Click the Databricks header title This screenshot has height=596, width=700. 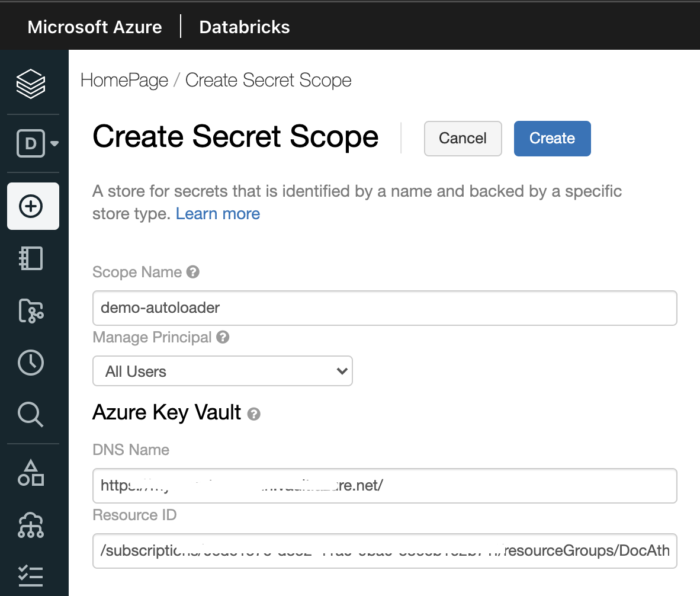[x=245, y=27]
